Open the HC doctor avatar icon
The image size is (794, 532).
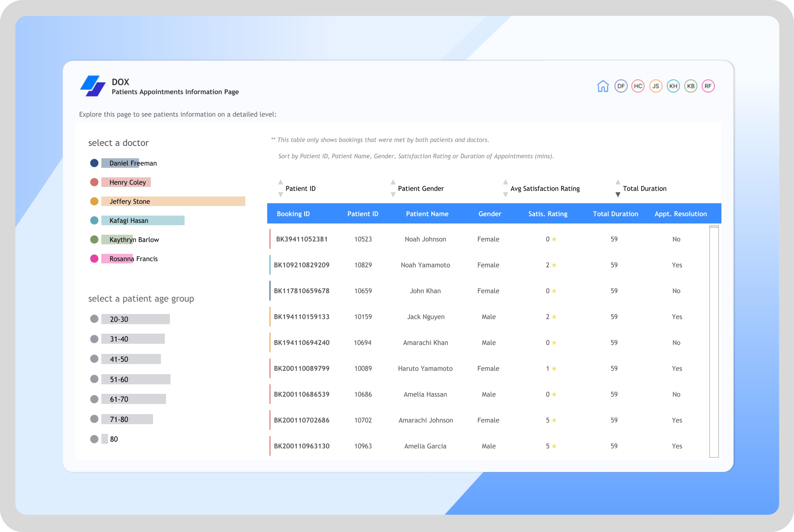click(x=638, y=86)
